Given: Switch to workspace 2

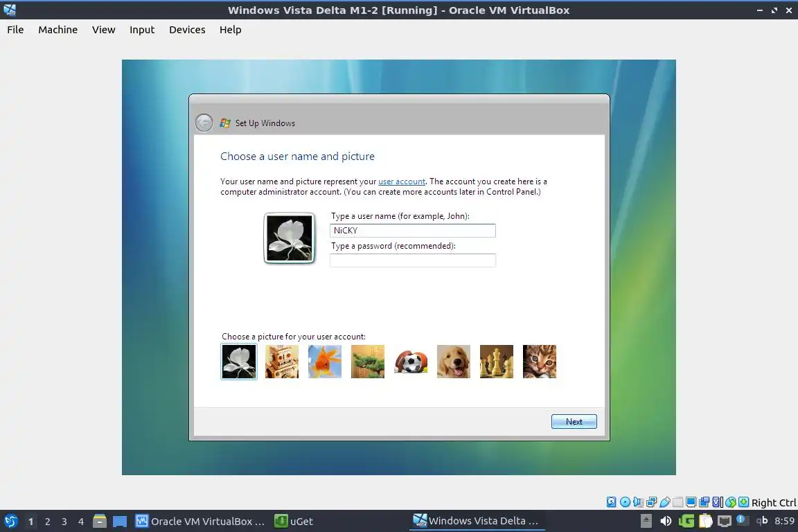Looking at the screenshot, I should pyautogui.click(x=47, y=522).
